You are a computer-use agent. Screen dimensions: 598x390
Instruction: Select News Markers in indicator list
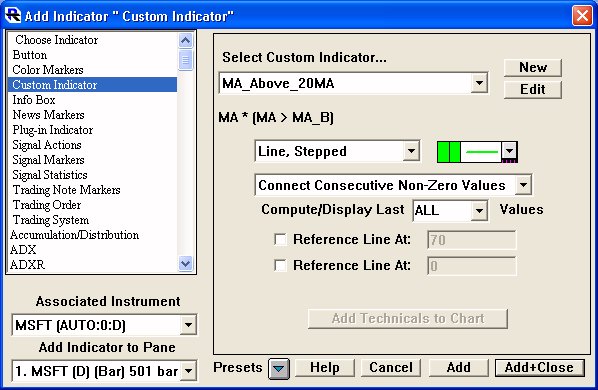(x=92, y=115)
